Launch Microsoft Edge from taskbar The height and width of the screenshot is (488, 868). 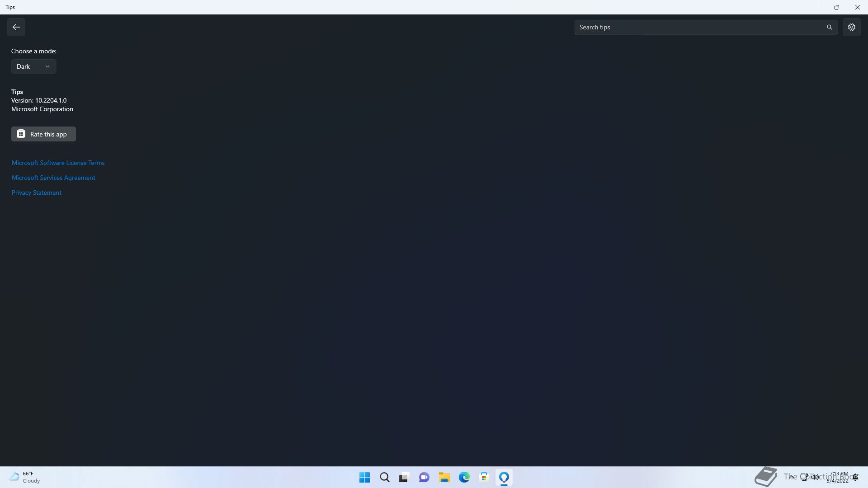tap(464, 477)
